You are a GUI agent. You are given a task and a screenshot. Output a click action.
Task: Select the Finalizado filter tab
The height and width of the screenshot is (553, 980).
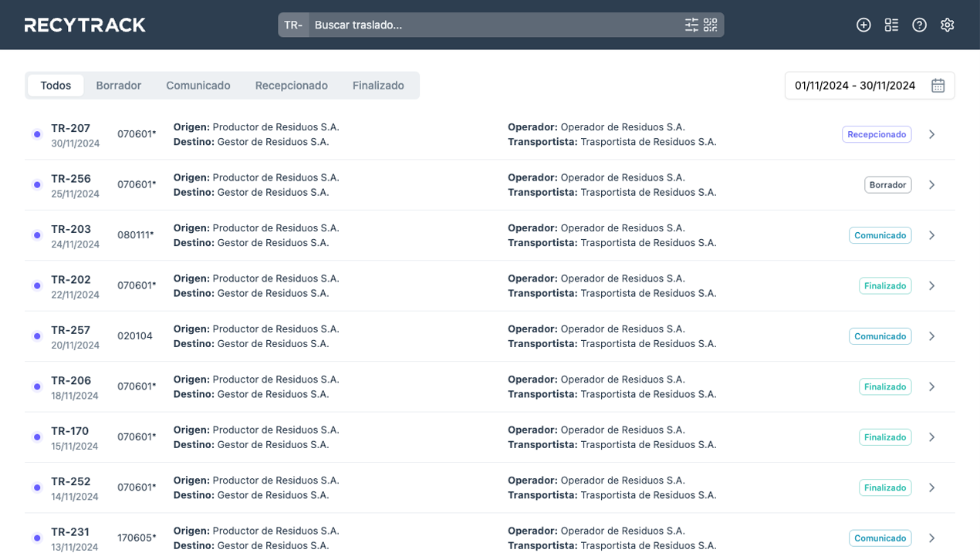[x=378, y=85]
